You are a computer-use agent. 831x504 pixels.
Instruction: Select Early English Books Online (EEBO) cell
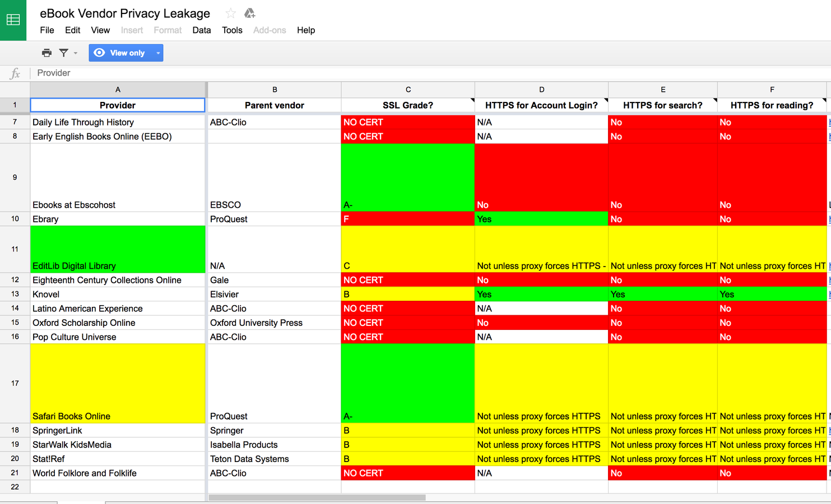tap(118, 137)
